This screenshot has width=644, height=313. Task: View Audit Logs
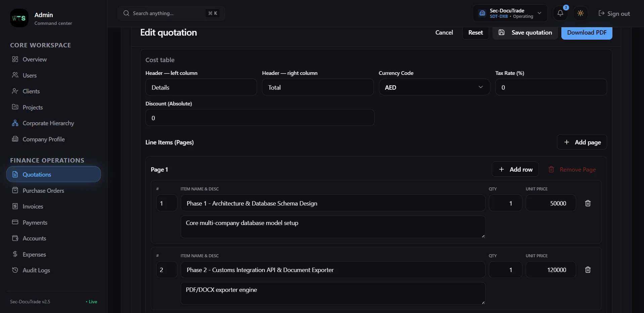coord(54,270)
